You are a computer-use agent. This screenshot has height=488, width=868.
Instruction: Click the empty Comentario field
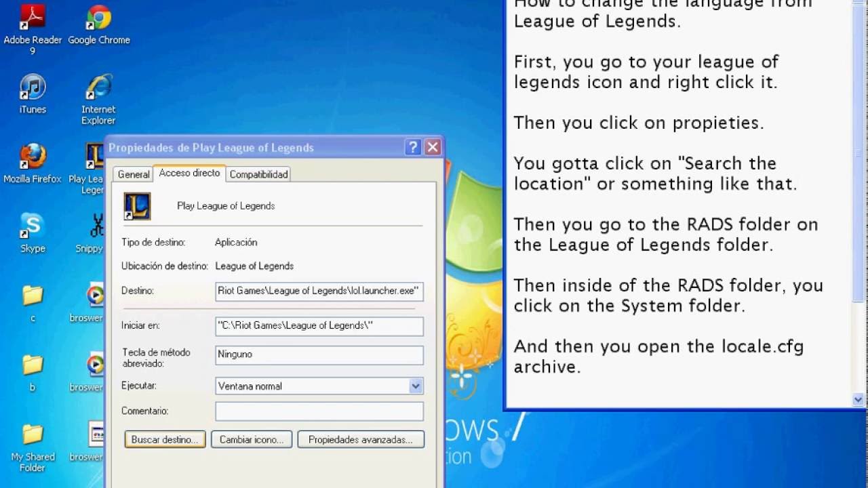(x=319, y=411)
